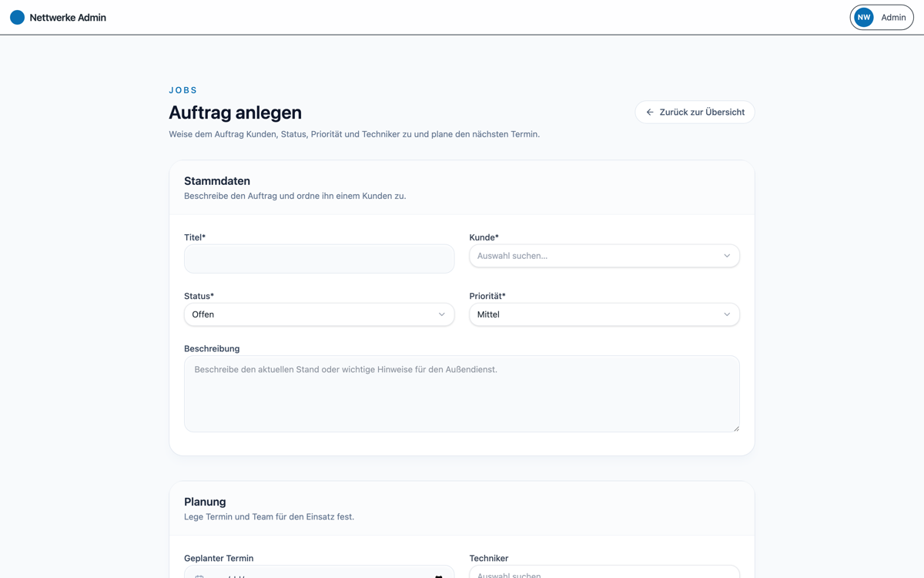Image resolution: width=924 pixels, height=578 pixels.
Task: Click the NW avatar badge
Action: pos(864,17)
